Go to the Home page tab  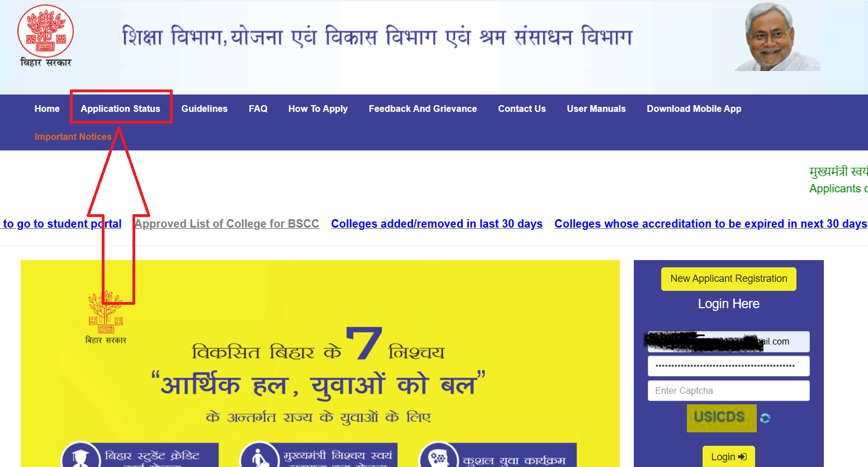(x=47, y=109)
